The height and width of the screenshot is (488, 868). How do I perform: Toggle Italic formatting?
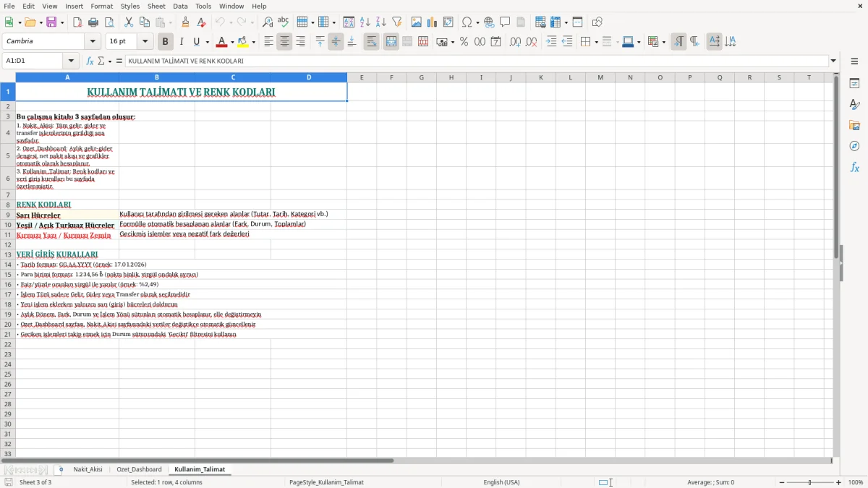(181, 42)
